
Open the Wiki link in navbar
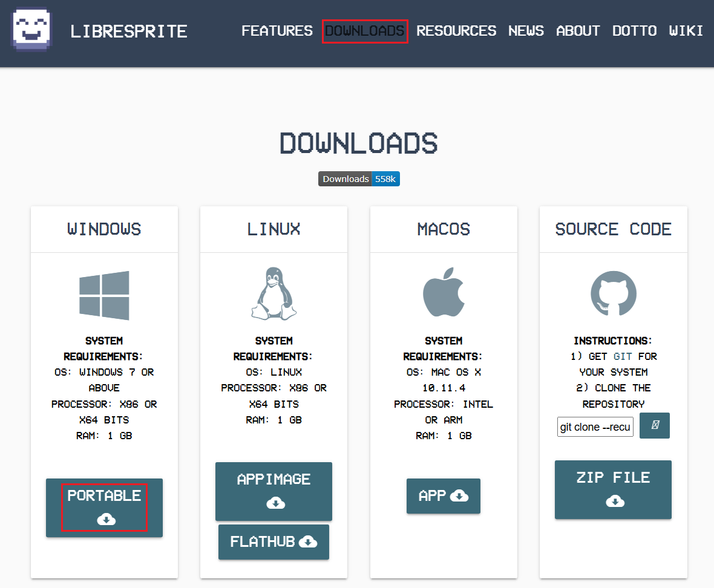coord(686,31)
